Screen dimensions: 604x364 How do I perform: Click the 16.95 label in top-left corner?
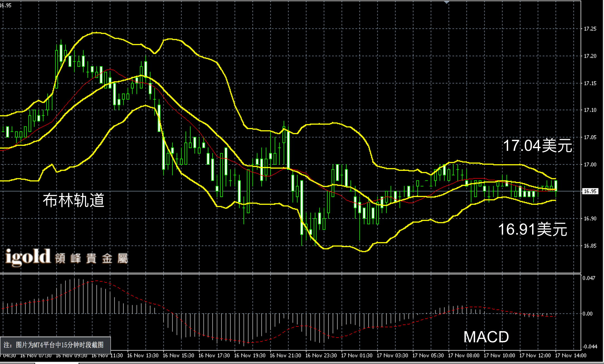[6, 5]
